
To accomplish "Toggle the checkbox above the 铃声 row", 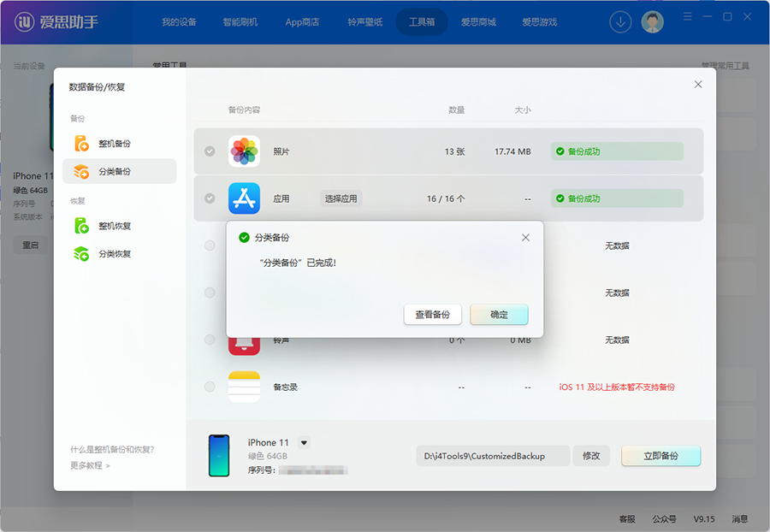I will click(210, 293).
